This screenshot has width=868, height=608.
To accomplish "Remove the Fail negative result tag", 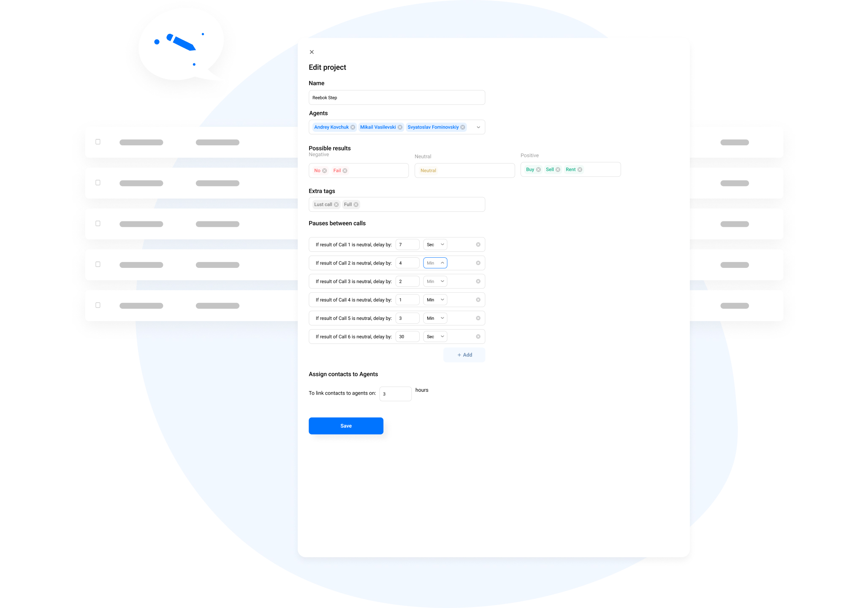I will point(345,171).
